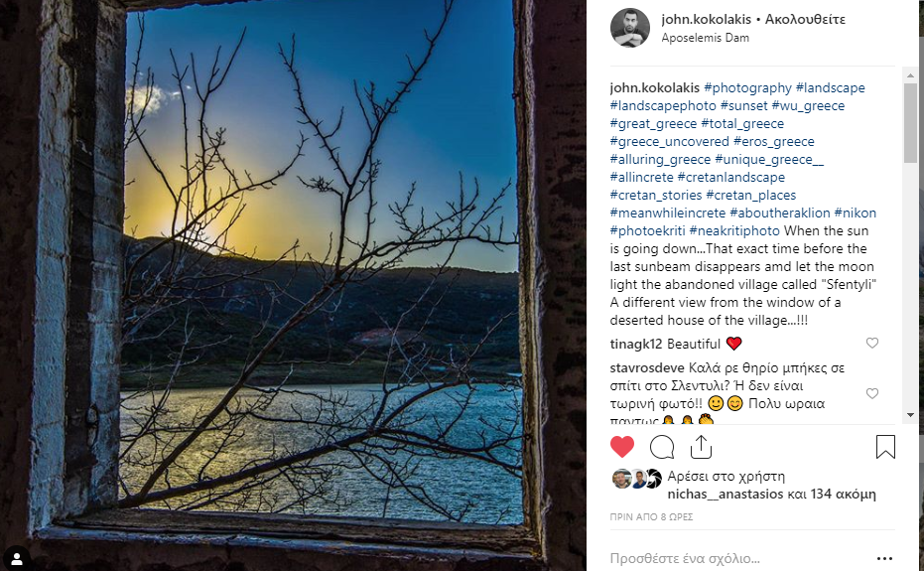This screenshot has width=924, height=571.
Task: Open the comment speech bubble icon
Action: (x=662, y=447)
